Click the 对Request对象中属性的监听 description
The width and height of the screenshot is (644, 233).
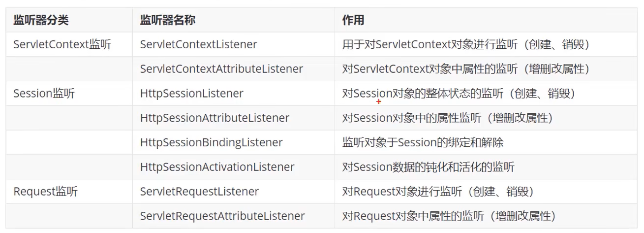pyautogui.click(x=449, y=216)
